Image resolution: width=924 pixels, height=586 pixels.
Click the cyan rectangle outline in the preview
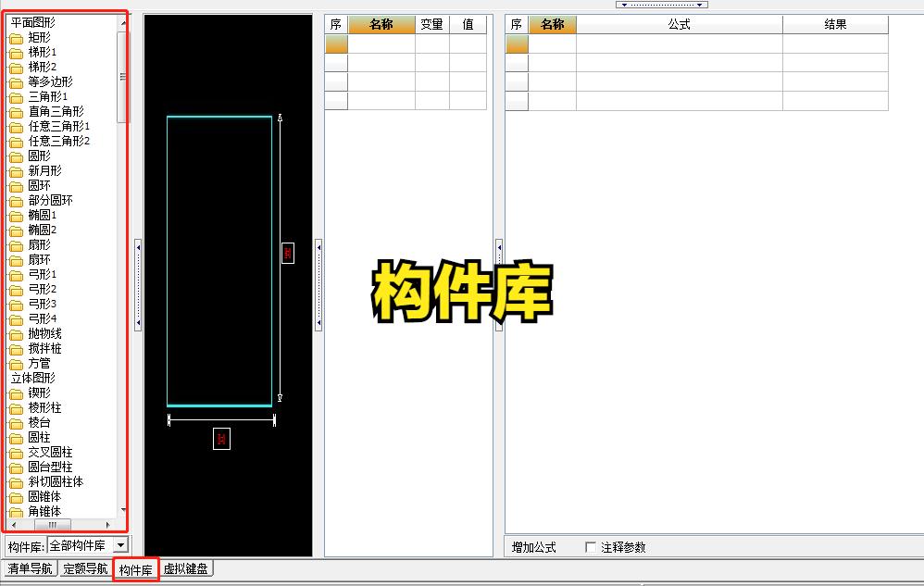click(x=219, y=117)
